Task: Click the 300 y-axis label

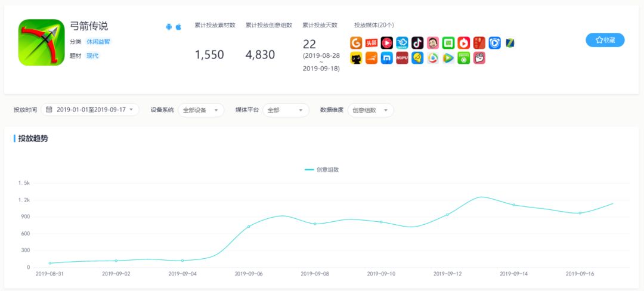Action: [x=26, y=250]
